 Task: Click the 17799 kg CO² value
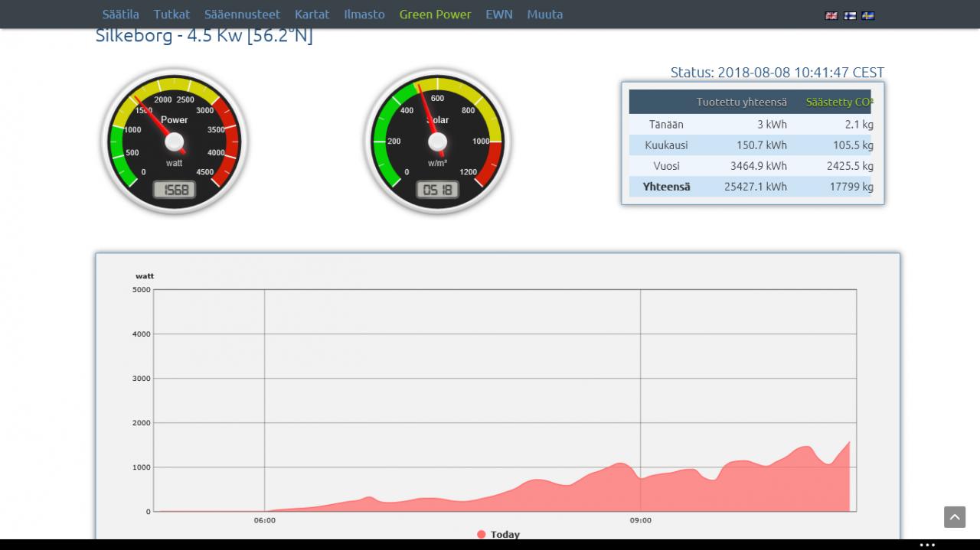click(x=851, y=187)
